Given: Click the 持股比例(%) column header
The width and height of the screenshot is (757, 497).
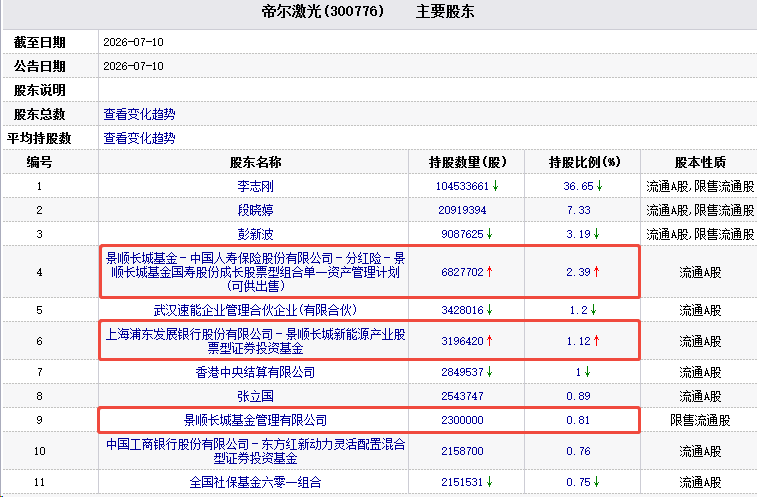Looking at the screenshot, I should [584, 162].
